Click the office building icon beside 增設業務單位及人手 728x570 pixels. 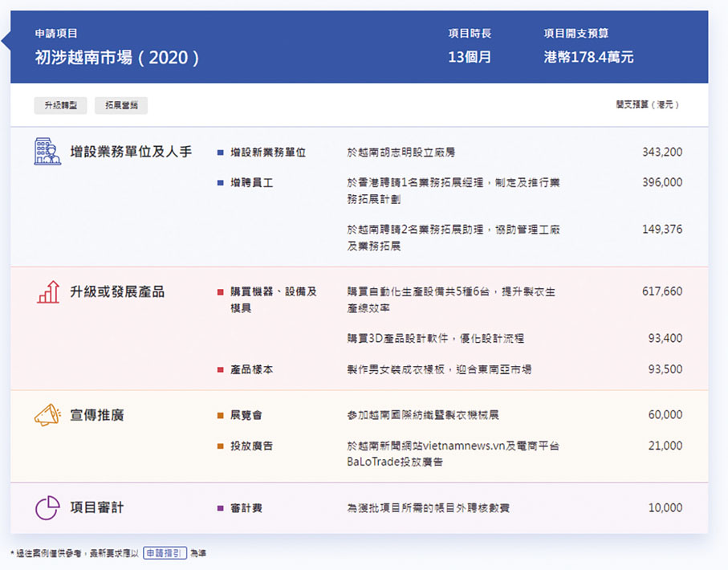[x=47, y=152]
